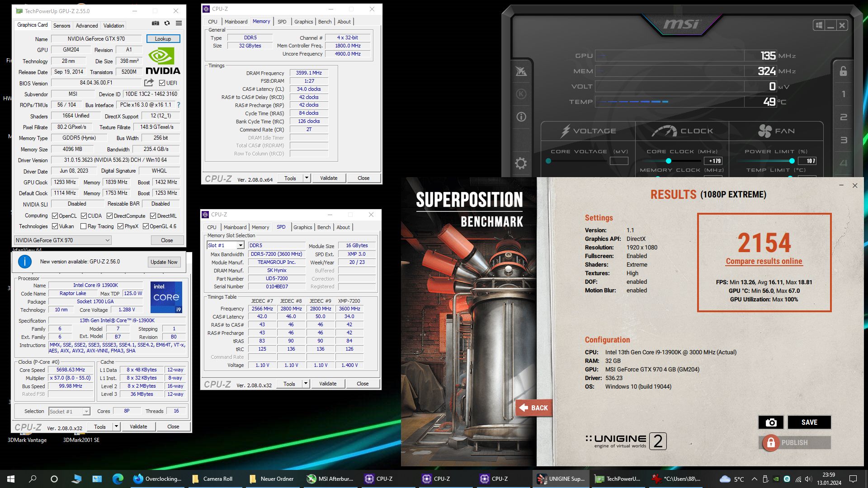Open the Socket #1 selection dropdown
868x488 pixels.
click(69, 412)
